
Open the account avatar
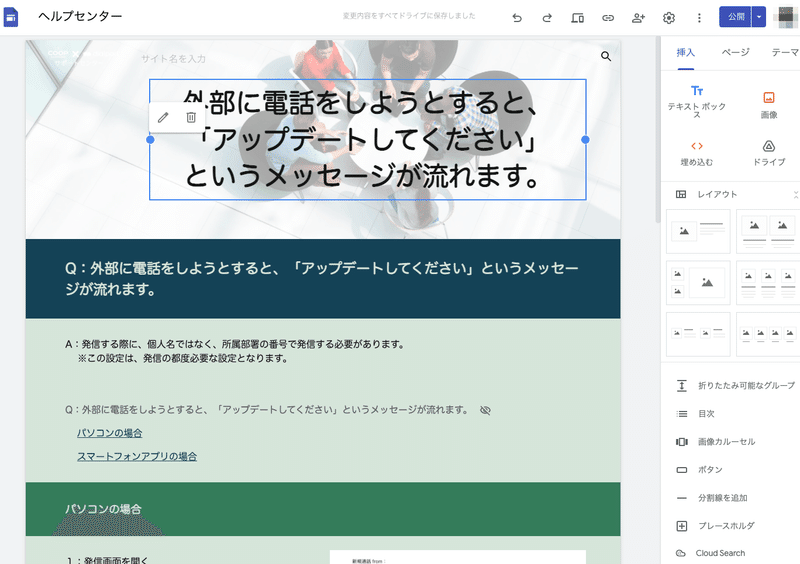[785, 17]
